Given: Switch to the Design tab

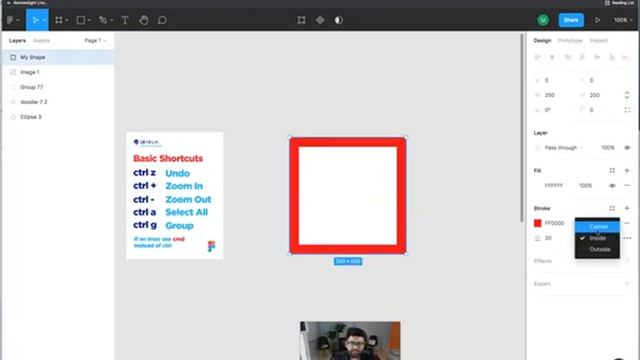Looking at the screenshot, I should (542, 40).
